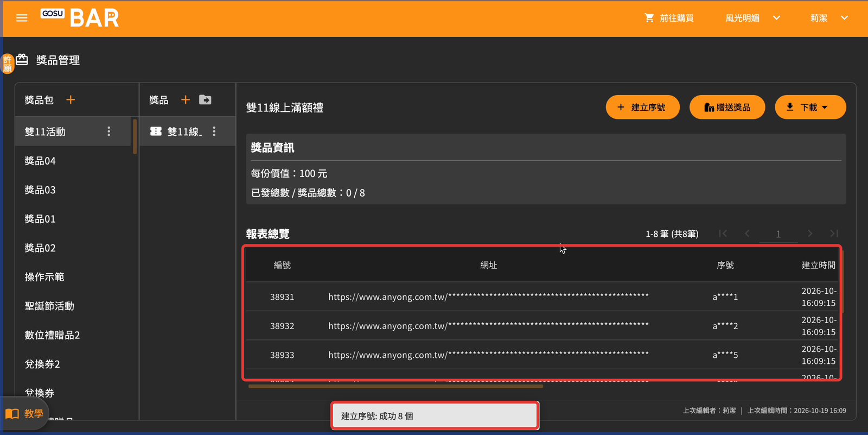Click the shopping cart icon
The width and height of the screenshot is (868, 435).
pos(649,18)
